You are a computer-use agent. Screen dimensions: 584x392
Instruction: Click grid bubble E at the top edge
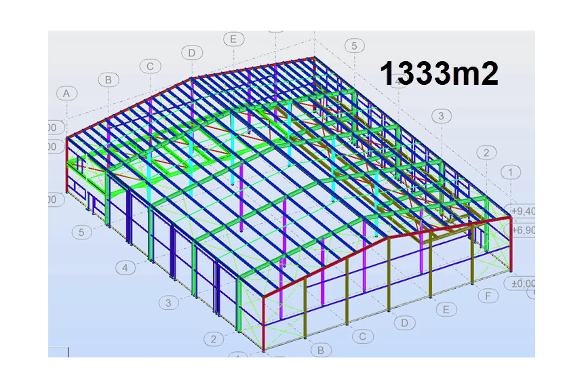234,39
